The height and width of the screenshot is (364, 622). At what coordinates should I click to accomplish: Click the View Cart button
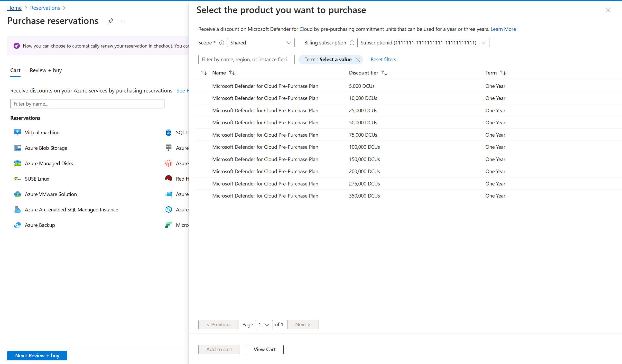[x=264, y=350]
